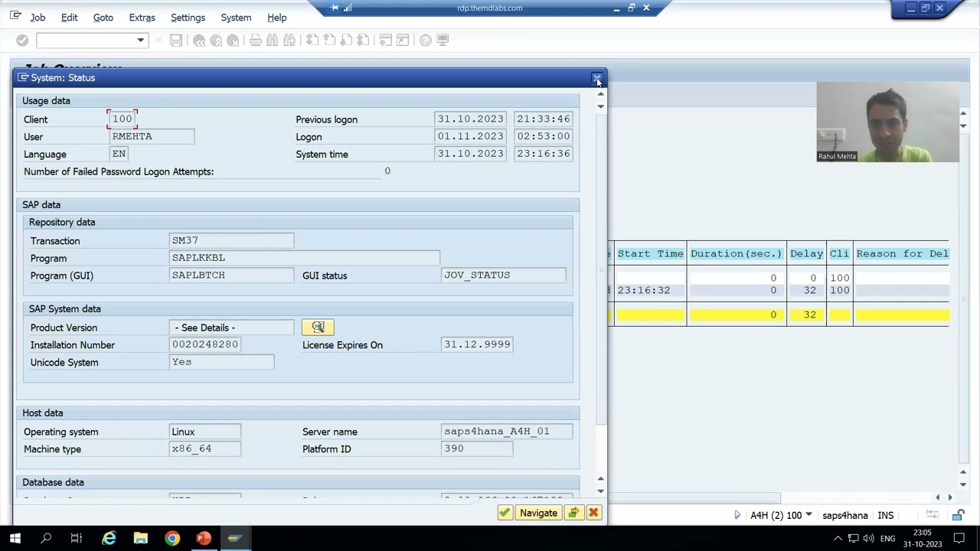Open the Goto menu
This screenshot has width=980, height=551.
pos(103,18)
